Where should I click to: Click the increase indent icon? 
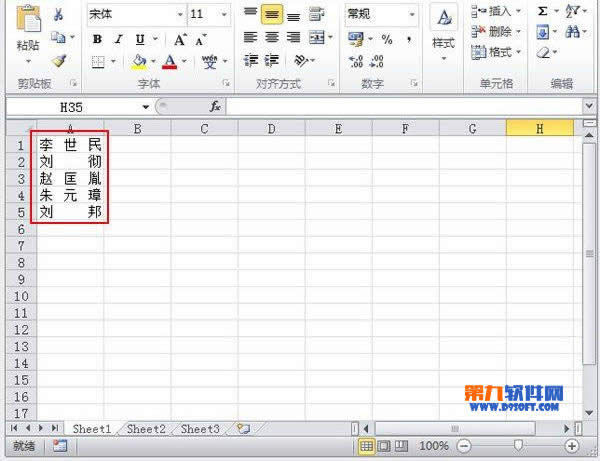272,60
